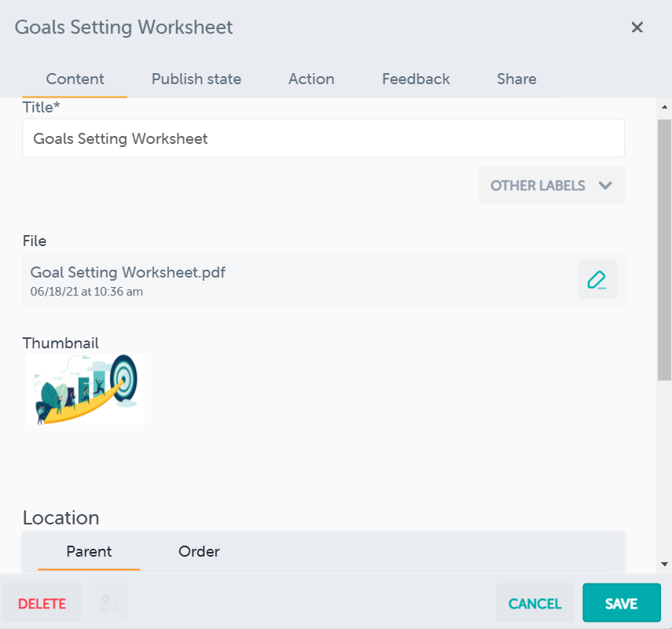This screenshot has height=629, width=672.
Task: Go to the Feedback tab
Action: (x=416, y=79)
